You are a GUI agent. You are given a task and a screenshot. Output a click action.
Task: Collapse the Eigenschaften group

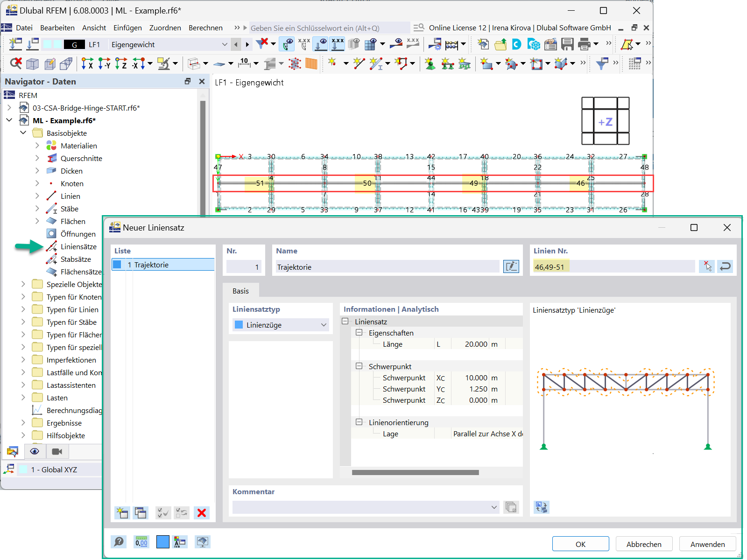(x=359, y=333)
